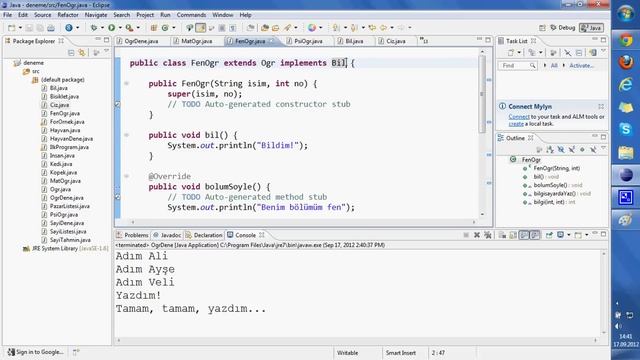Image resolution: width=640 pixels, height=360 pixels.
Task: Show the hidden editor tabs list chevron
Action: click(x=424, y=40)
